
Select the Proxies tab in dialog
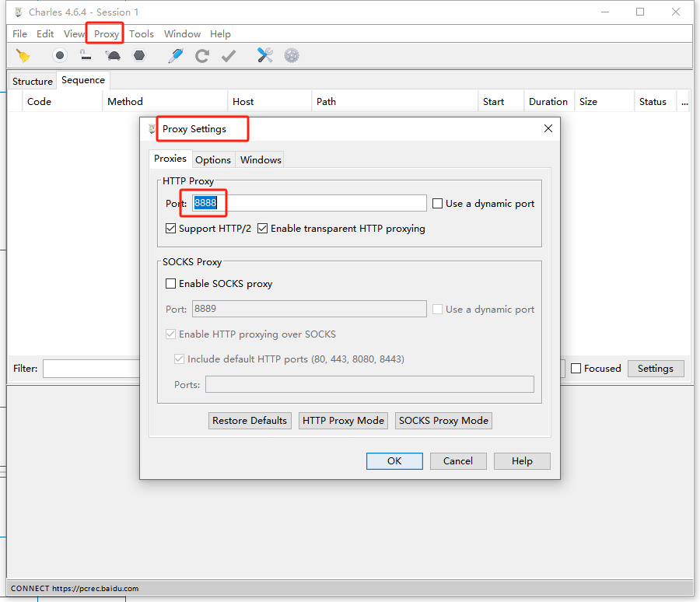(x=170, y=159)
